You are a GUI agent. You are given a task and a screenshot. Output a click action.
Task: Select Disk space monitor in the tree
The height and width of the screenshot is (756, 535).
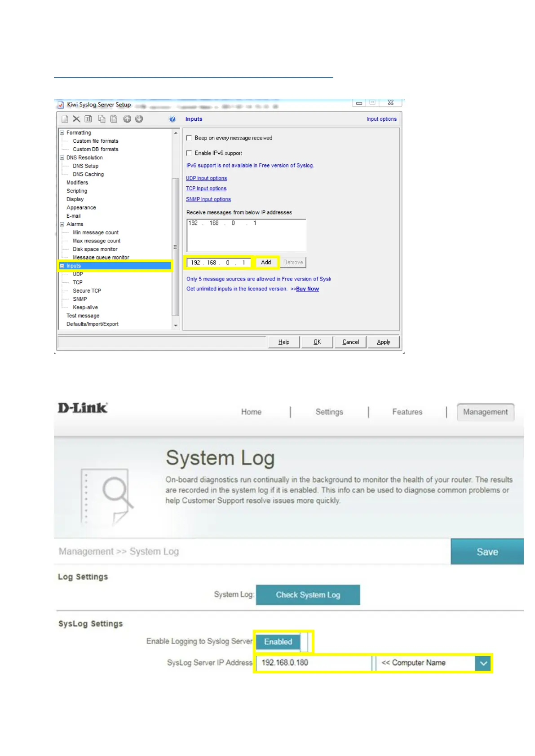click(95, 249)
